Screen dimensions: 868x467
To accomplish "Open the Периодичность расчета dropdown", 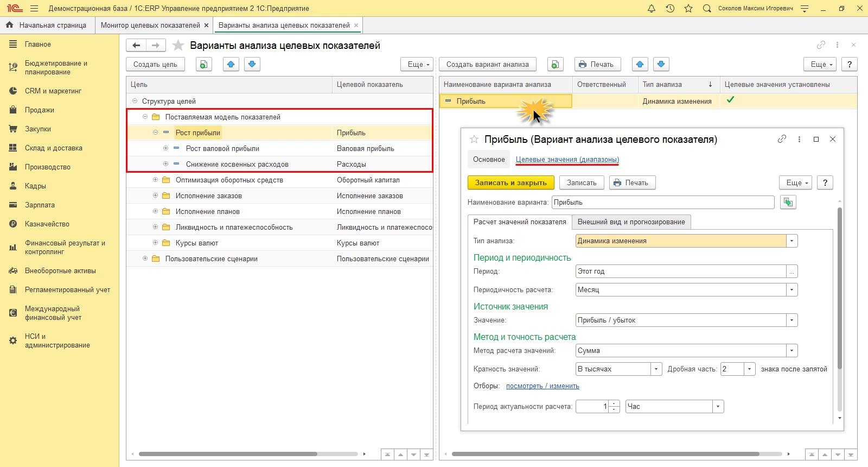I will (x=792, y=290).
